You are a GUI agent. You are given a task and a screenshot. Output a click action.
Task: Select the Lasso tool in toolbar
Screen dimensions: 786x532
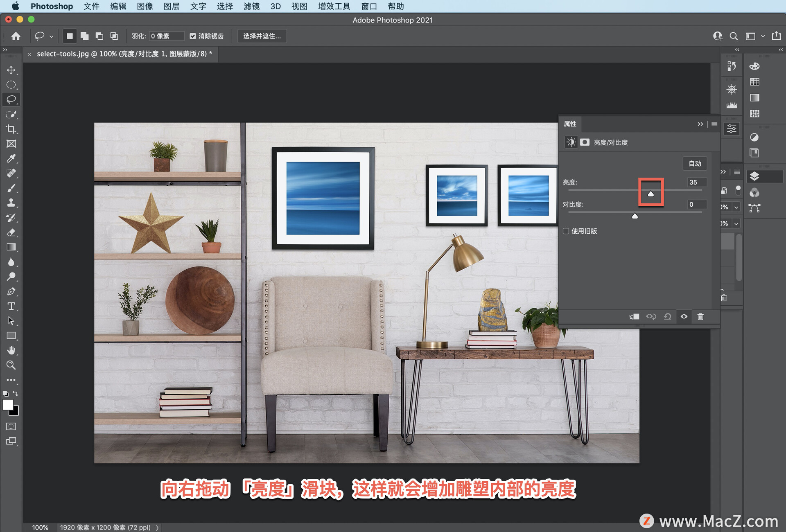[x=11, y=99]
